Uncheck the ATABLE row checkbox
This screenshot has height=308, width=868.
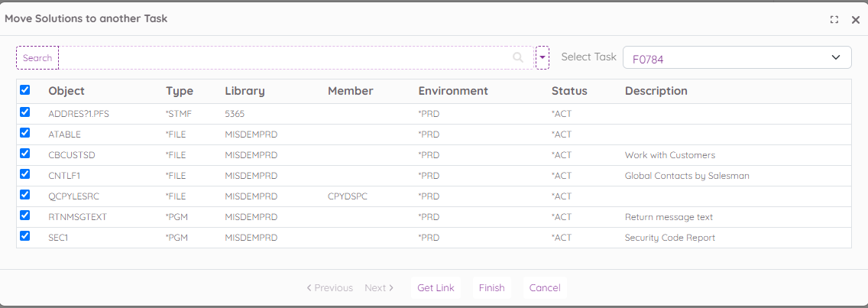(25, 133)
